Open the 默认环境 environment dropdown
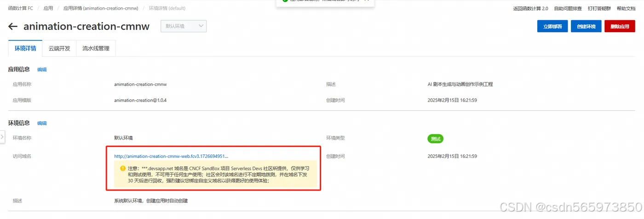The image size is (644, 219). pos(184,26)
